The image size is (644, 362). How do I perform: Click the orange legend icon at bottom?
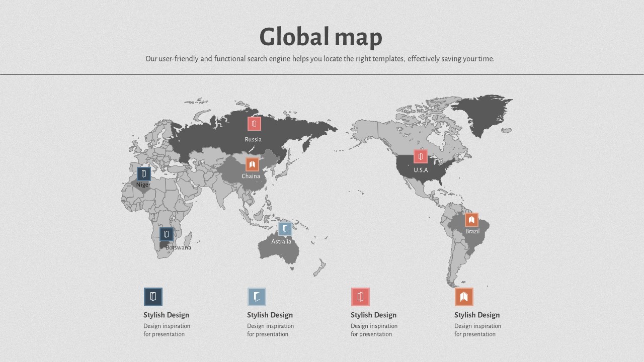[x=464, y=297]
